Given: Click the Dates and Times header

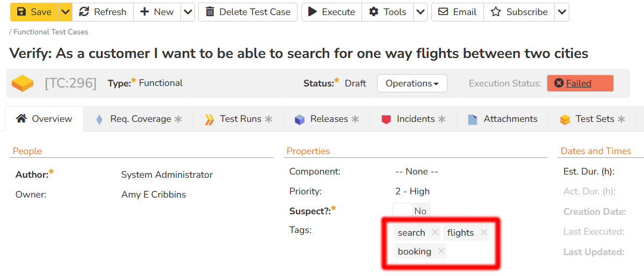Looking at the screenshot, I should pyautogui.click(x=596, y=151).
